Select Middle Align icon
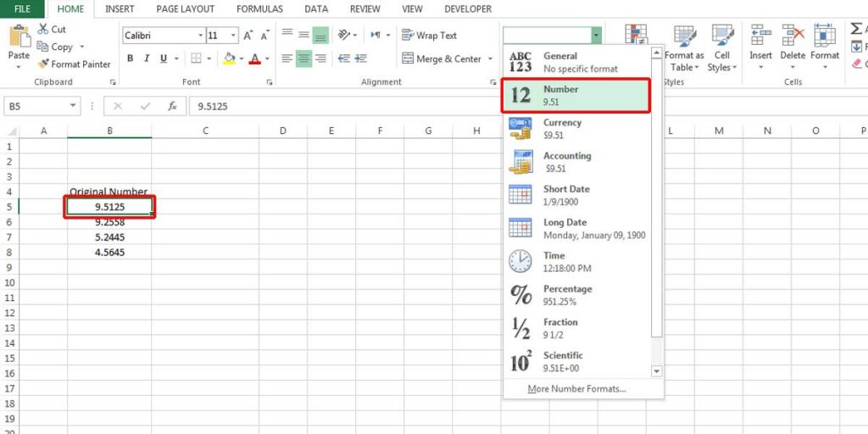 (x=304, y=34)
